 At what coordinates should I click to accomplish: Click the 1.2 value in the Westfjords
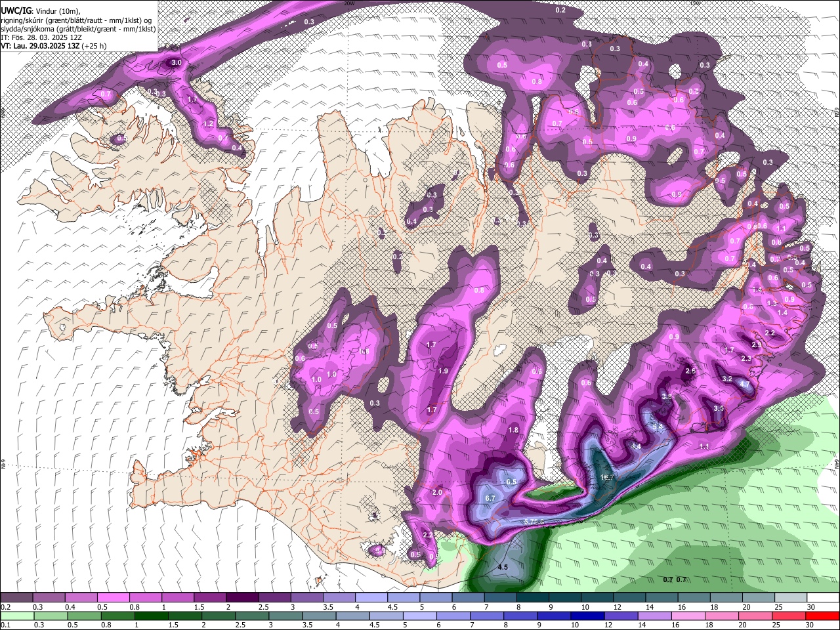tap(209, 123)
